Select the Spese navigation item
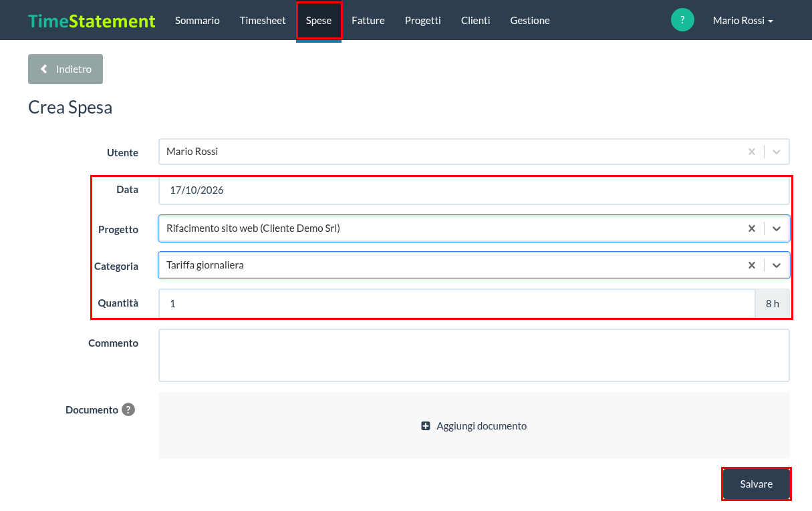Viewport: 812px width, 511px height. [x=319, y=21]
